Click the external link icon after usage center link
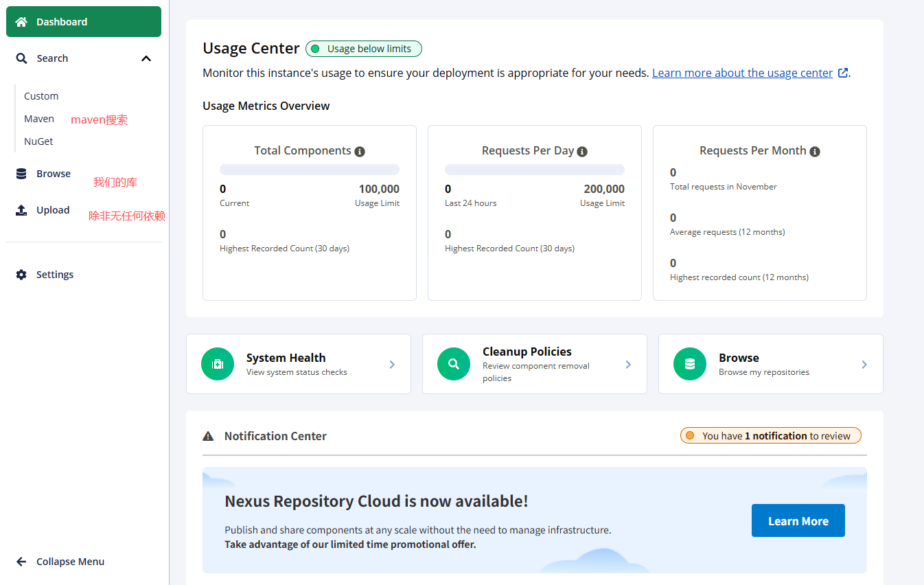Screen dimensions: 924x585 tap(843, 73)
